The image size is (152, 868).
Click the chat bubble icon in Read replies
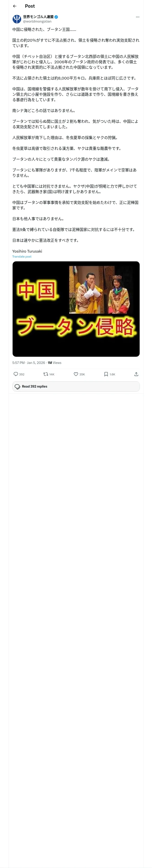(x=18, y=386)
